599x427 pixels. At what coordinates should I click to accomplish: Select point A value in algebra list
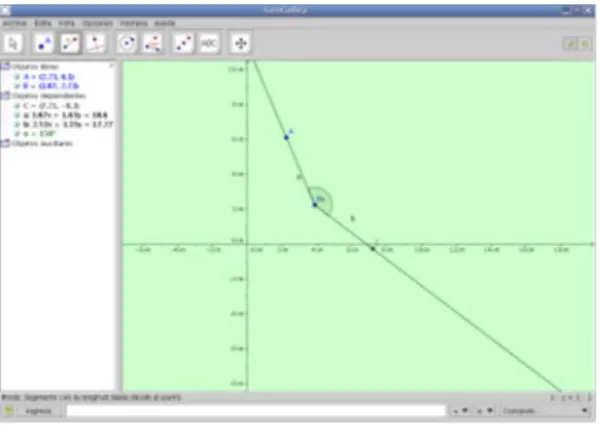coord(49,77)
